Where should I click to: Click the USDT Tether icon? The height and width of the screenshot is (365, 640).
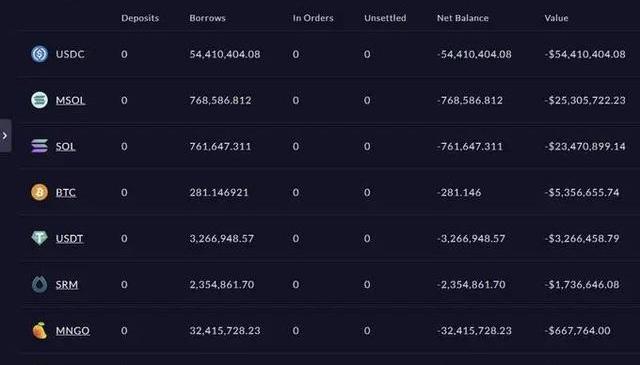[x=40, y=238]
